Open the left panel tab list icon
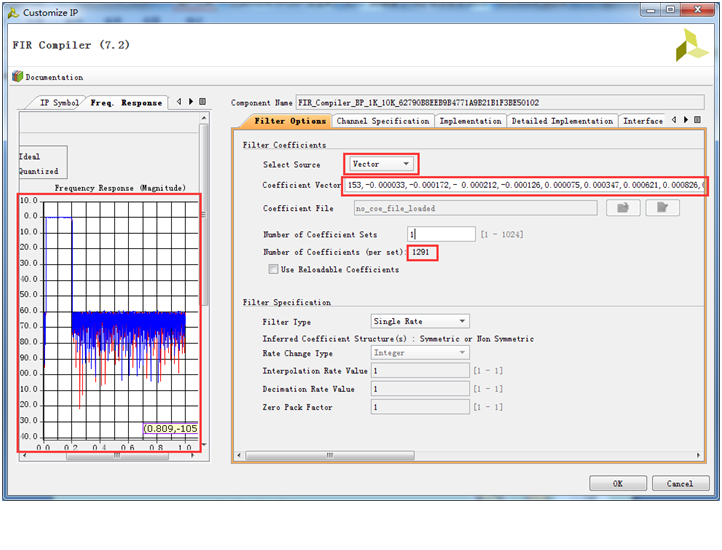This screenshot has height=550, width=722. point(203,102)
